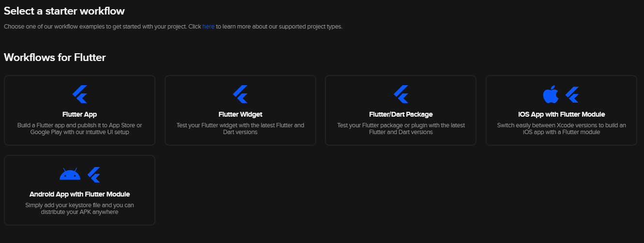Click the 'Workflows for Flutter' heading
This screenshot has height=243, width=644.
coord(55,58)
